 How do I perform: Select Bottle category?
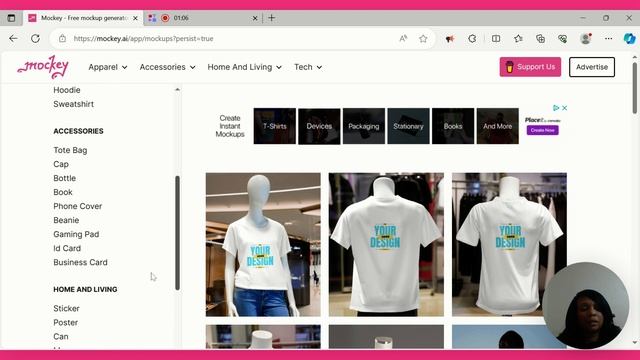[64, 178]
